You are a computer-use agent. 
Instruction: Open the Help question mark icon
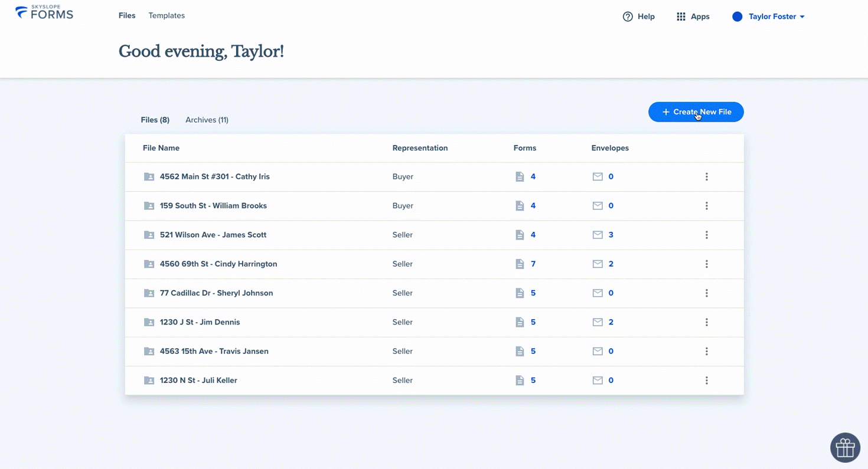(628, 17)
